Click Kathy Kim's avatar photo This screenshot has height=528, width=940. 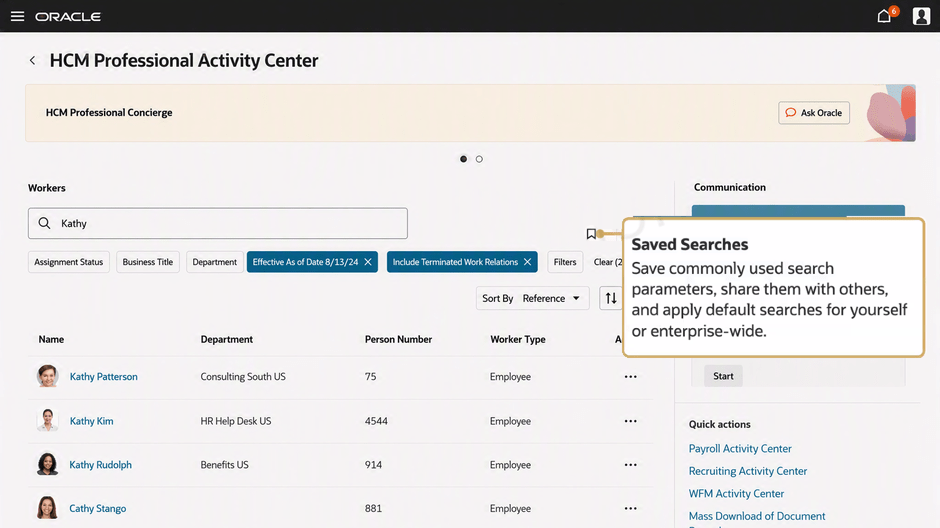click(47, 420)
